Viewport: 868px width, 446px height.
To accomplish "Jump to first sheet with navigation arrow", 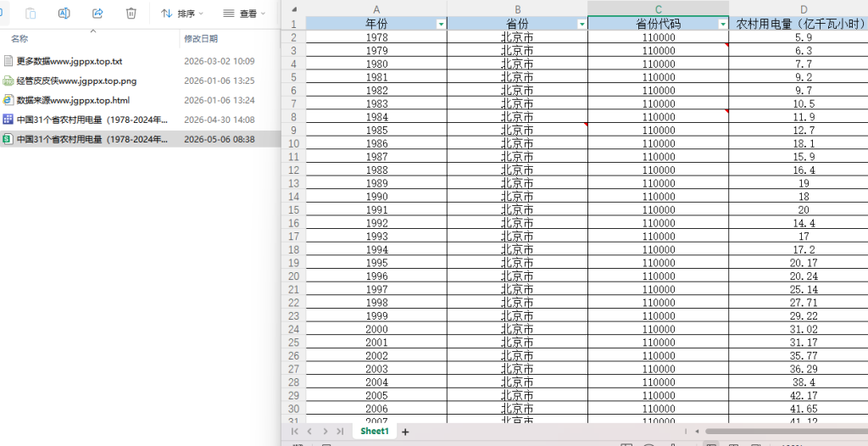I will pyautogui.click(x=294, y=431).
